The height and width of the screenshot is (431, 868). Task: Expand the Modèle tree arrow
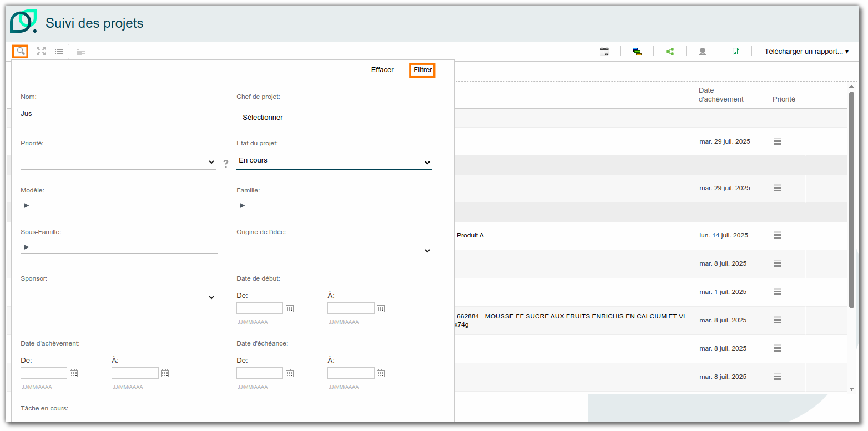click(26, 205)
